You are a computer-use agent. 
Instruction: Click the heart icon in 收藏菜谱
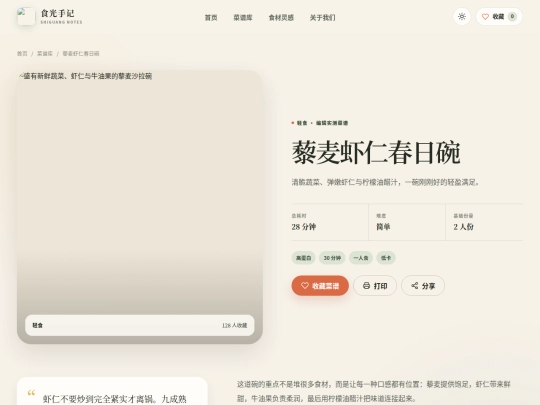[x=305, y=285]
